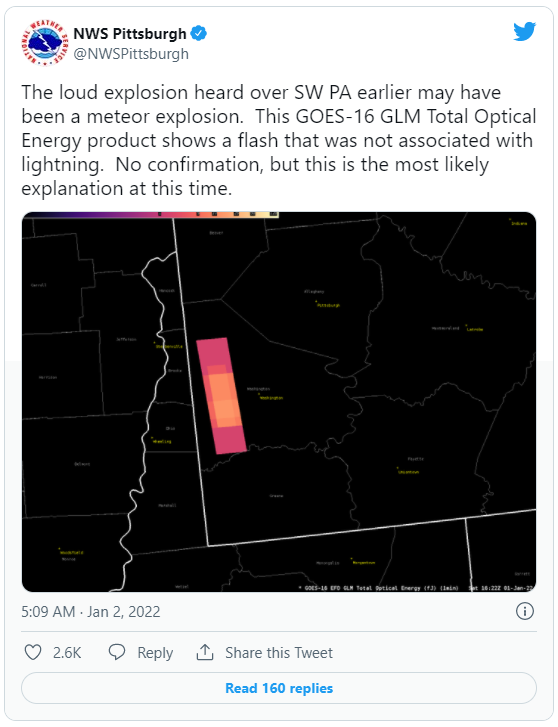Click the Reply text label
The image size is (558, 727).
(155, 653)
